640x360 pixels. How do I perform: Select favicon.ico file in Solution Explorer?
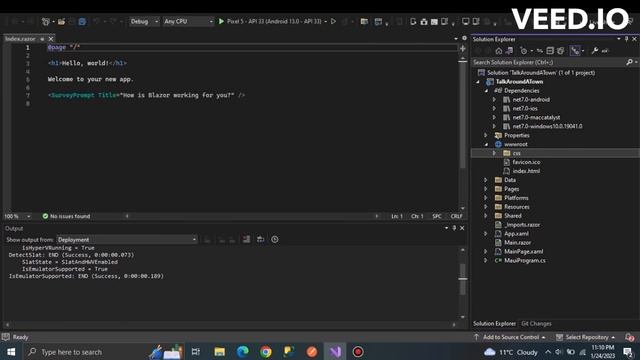(526, 162)
